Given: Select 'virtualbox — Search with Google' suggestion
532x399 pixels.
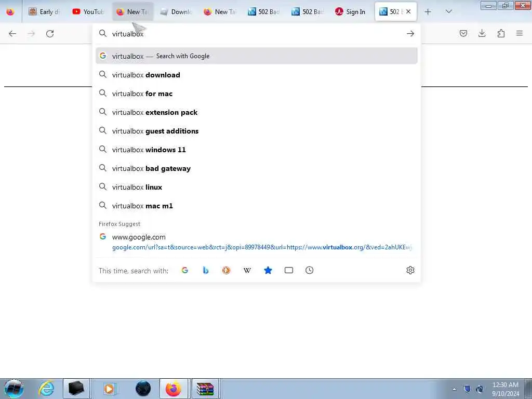Looking at the screenshot, I should (257, 56).
